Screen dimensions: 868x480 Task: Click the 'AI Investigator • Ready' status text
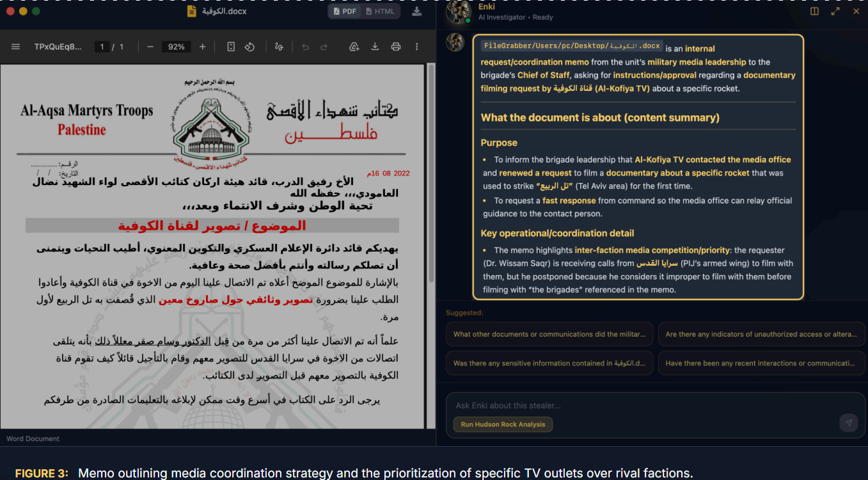(516, 17)
